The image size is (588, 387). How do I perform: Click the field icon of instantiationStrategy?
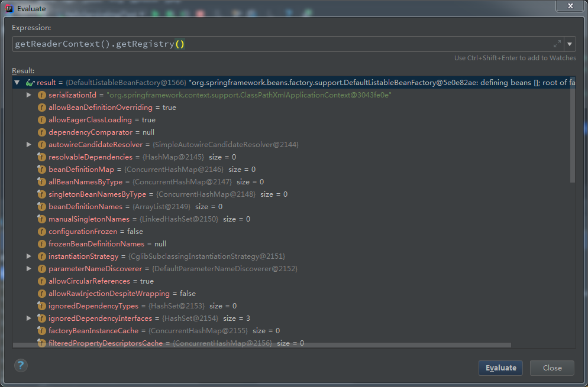[41, 256]
